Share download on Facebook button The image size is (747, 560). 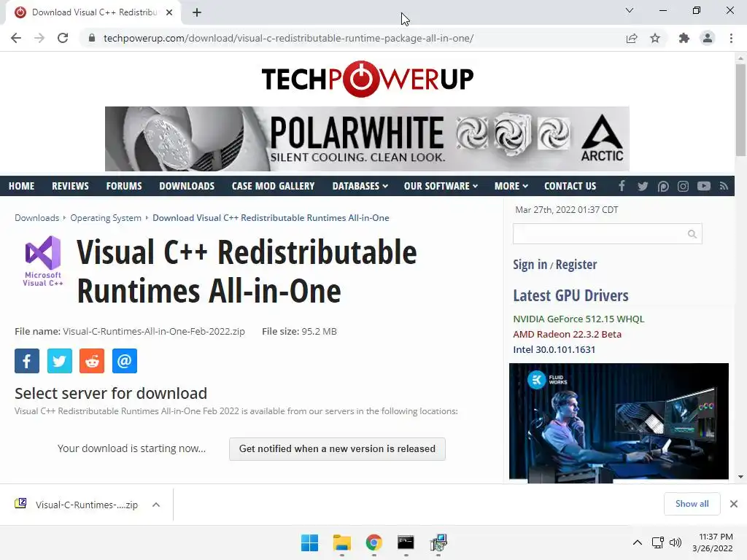(27, 361)
